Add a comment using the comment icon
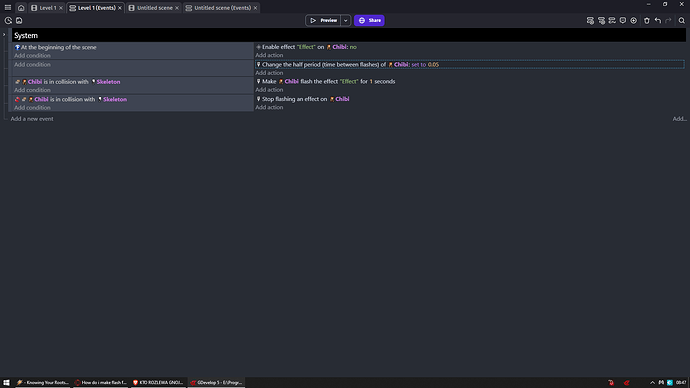This screenshot has height=388, width=690. click(623, 20)
